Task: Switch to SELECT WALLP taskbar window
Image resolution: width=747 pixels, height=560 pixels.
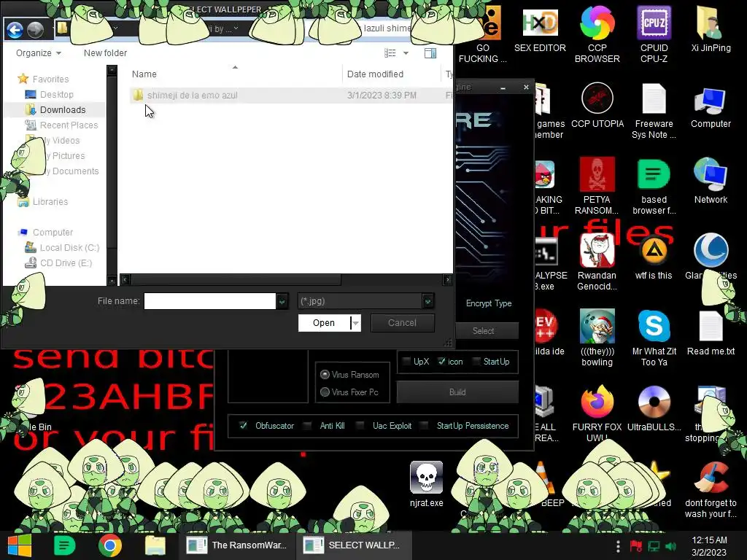Action: pyautogui.click(x=354, y=545)
